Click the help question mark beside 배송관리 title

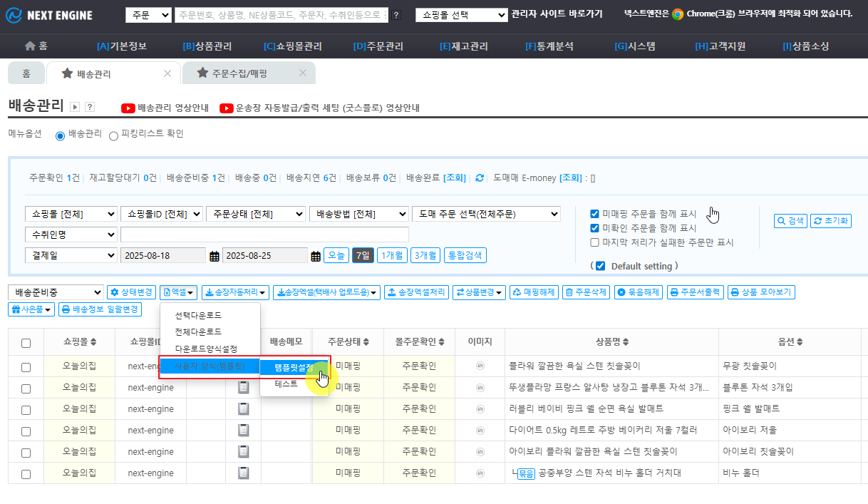[90, 107]
